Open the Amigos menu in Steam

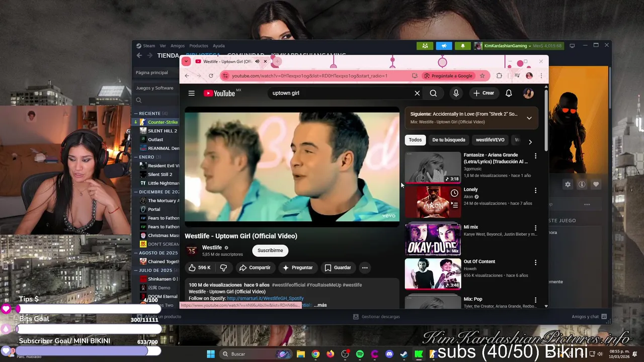[178, 46]
